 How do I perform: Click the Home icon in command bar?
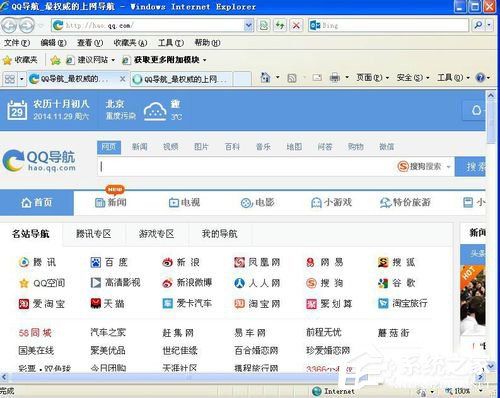[265, 78]
